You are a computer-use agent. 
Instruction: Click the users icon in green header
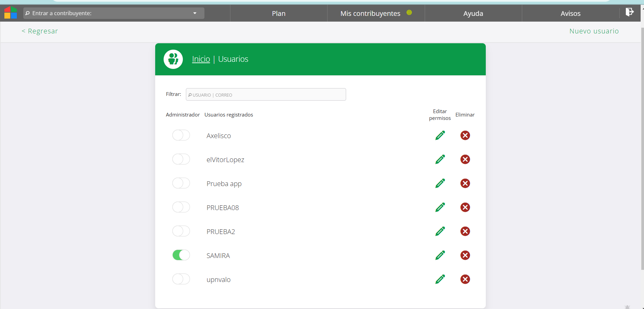tap(173, 59)
